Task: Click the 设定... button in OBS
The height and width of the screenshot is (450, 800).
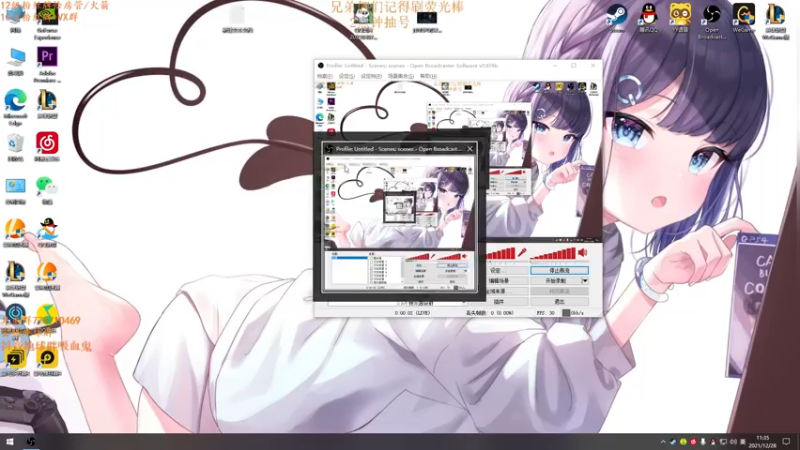Action: click(x=498, y=270)
